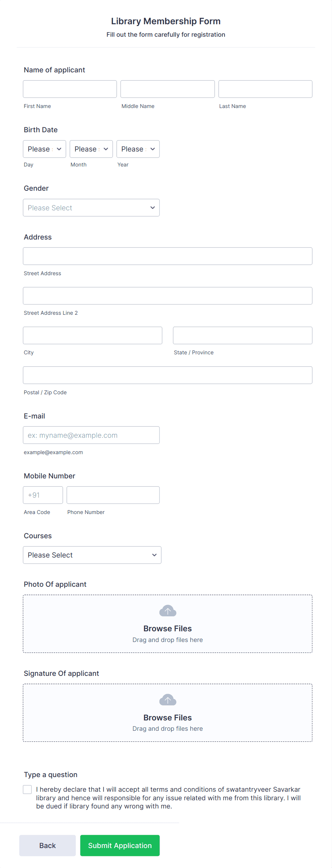Image resolution: width=332 pixels, height=868 pixels.
Task: Select the Phone Number input field
Action: click(x=113, y=495)
